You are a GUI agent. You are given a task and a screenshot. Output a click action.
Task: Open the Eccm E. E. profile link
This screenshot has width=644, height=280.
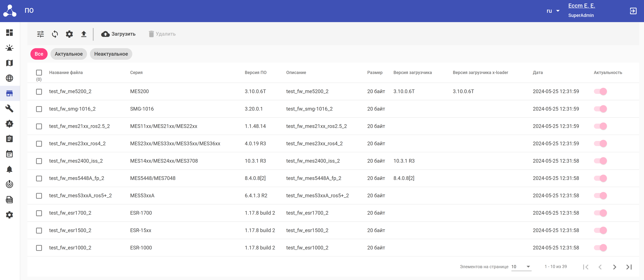click(581, 6)
